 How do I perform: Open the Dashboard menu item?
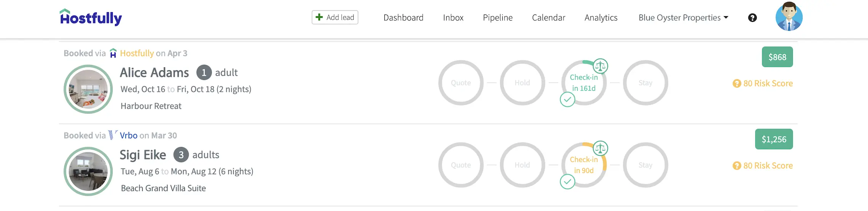point(403,18)
